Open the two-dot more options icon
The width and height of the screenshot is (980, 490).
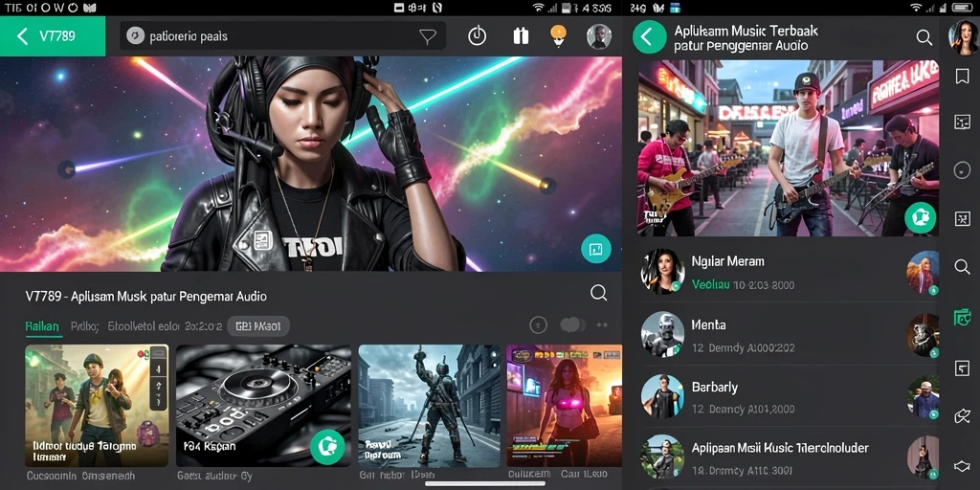click(x=603, y=325)
